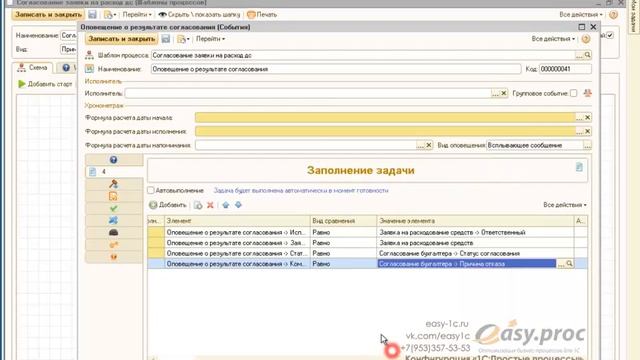Open the start date formula editor ellipsis
This screenshot has height=360, width=640.
(x=579, y=118)
